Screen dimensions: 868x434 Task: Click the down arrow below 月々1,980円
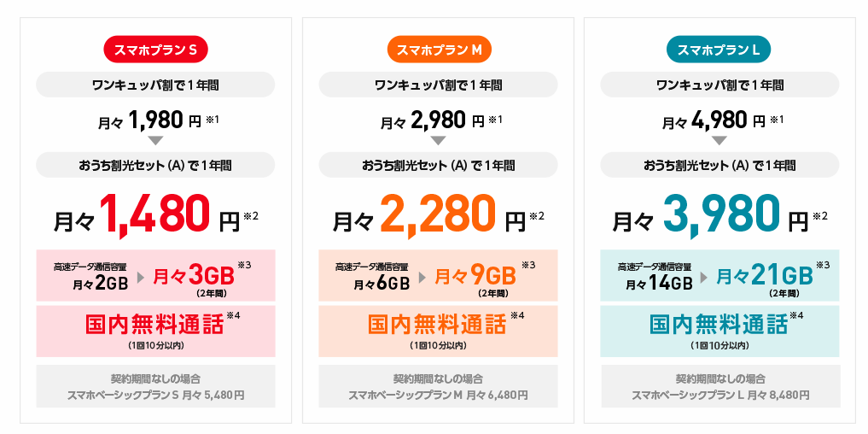pyautogui.click(x=155, y=141)
